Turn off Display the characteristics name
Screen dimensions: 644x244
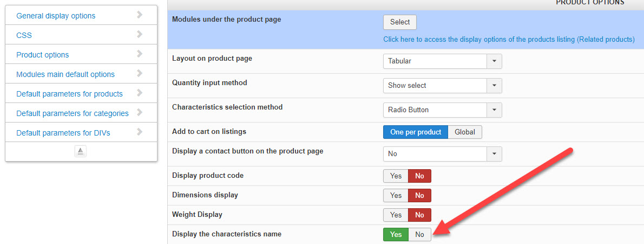tap(419, 234)
